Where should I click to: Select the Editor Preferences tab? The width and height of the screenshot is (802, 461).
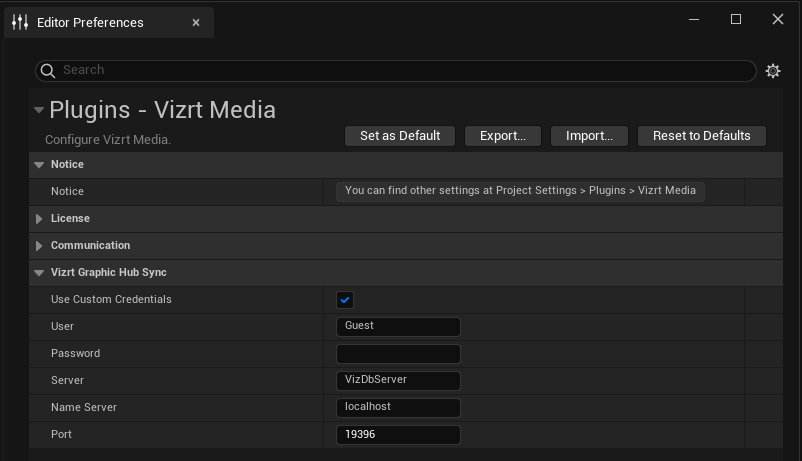[90, 22]
